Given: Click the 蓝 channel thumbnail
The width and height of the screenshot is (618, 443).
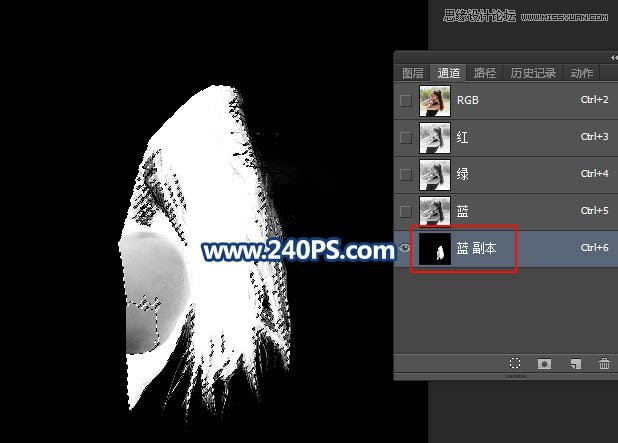Looking at the screenshot, I should tap(435, 211).
